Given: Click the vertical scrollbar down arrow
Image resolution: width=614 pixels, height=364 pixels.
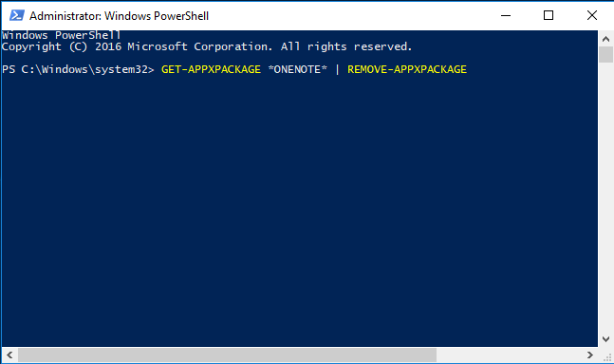Looking at the screenshot, I should point(605,339).
